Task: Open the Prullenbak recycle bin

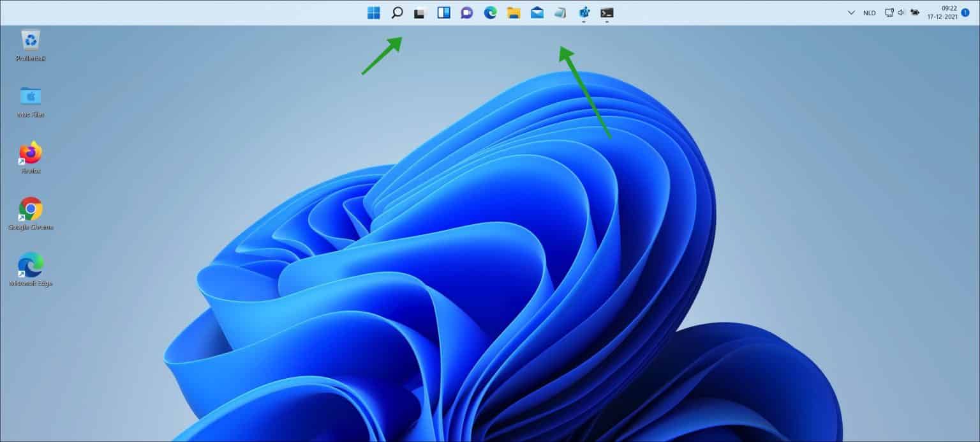Action: 29,42
